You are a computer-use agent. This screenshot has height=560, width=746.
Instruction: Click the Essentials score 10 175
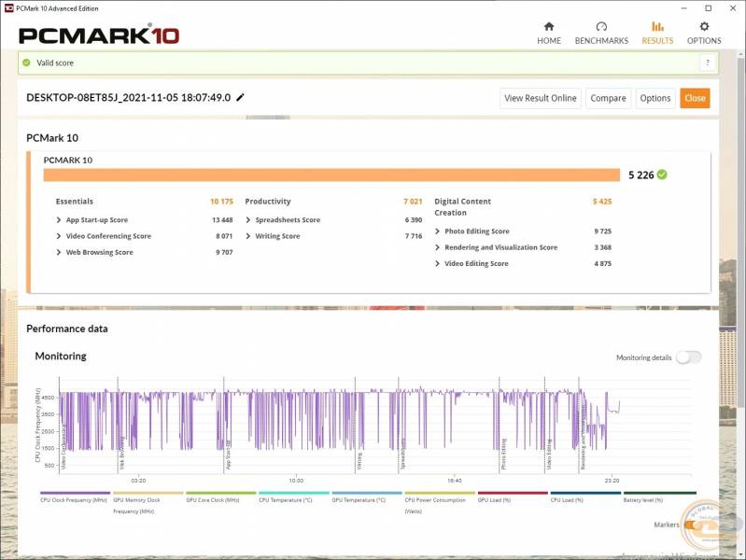pos(221,202)
